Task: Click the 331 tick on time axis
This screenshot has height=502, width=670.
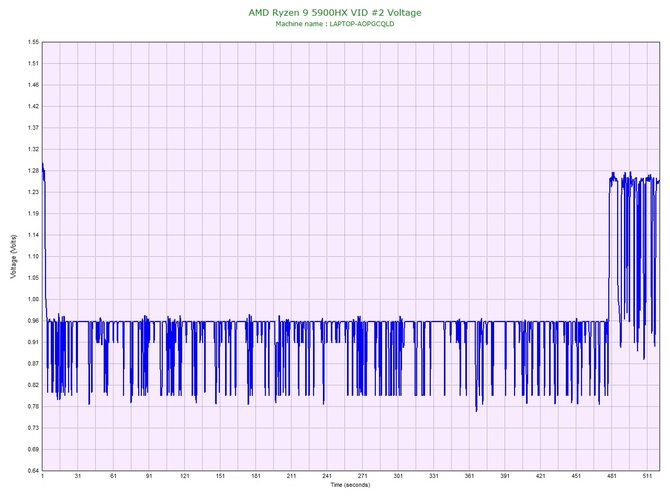Action: pos(434,476)
